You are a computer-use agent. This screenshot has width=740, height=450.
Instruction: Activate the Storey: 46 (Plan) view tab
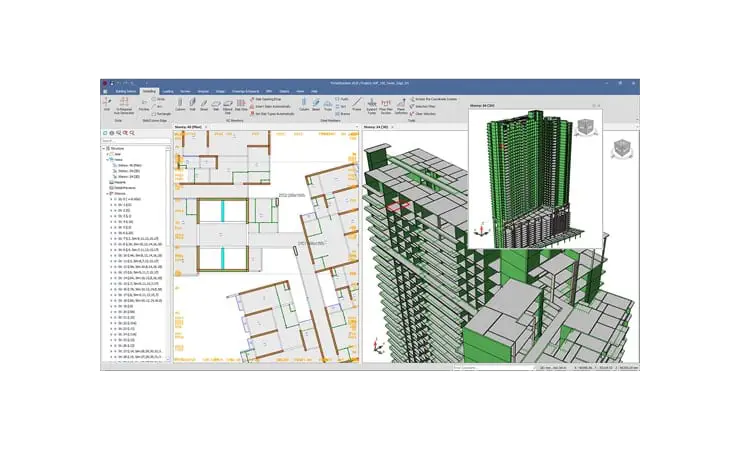pos(188,127)
